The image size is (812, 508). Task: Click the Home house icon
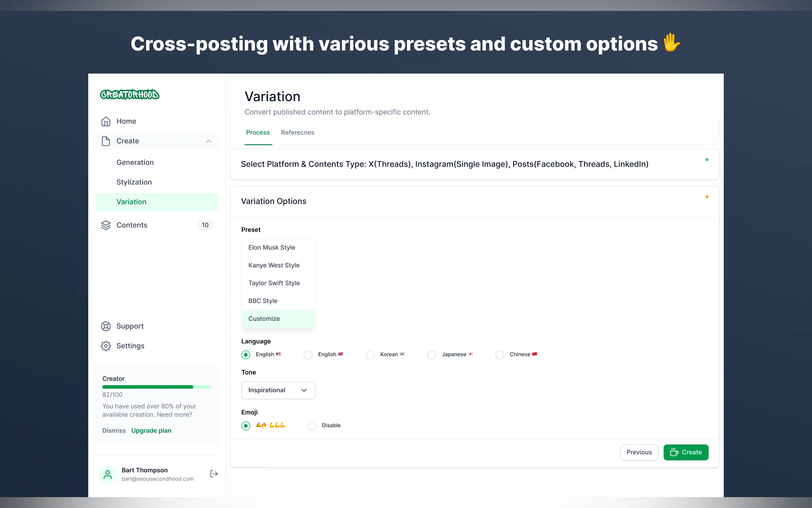click(106, 121)
